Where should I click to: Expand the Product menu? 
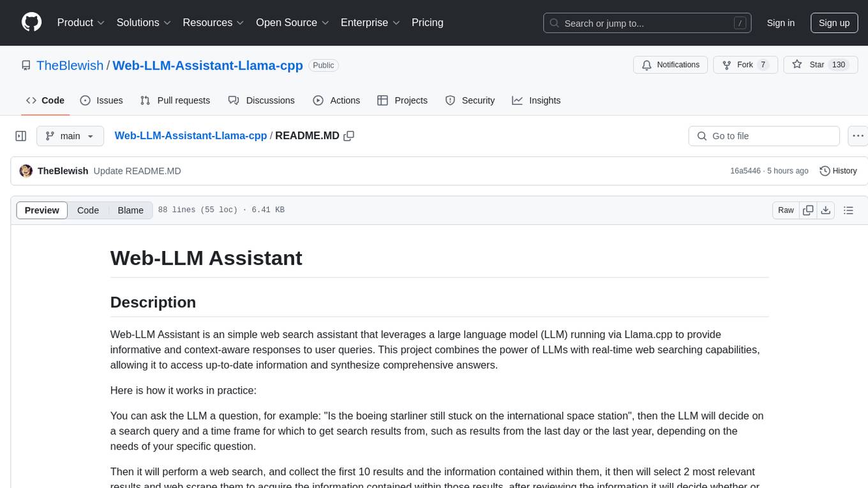(x=81, y=22)
